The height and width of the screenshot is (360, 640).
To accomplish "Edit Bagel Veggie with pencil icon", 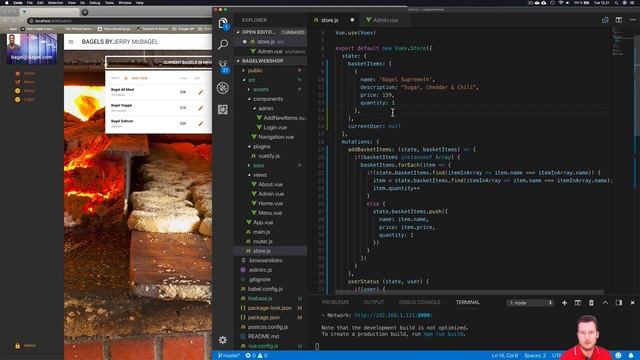I will tap(200, 108).
